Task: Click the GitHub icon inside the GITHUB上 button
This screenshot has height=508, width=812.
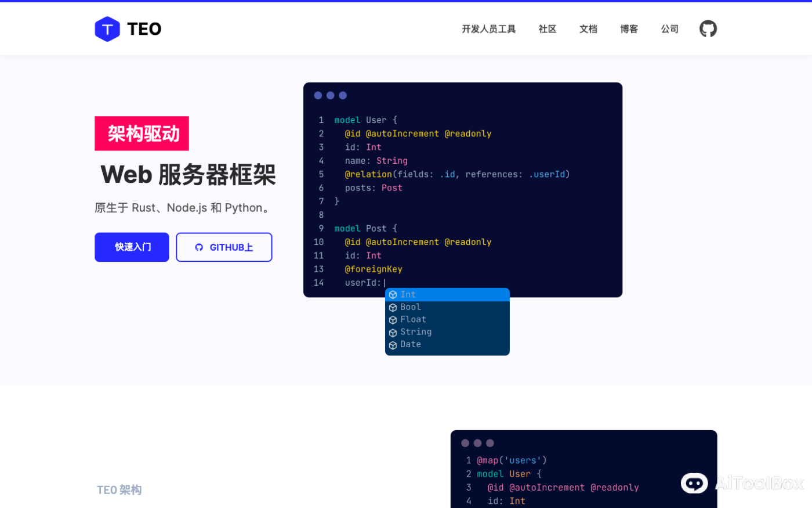Action: pyautogui.click(x=199, y=247)
